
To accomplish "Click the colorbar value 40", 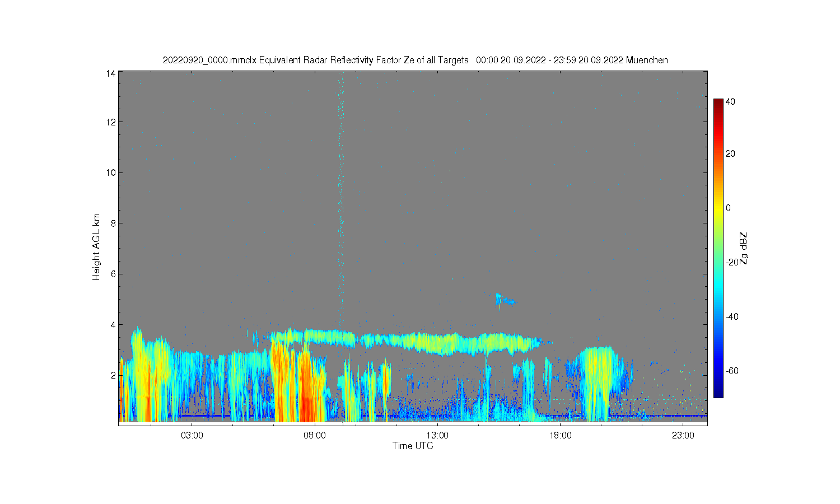I will point(730,101).
